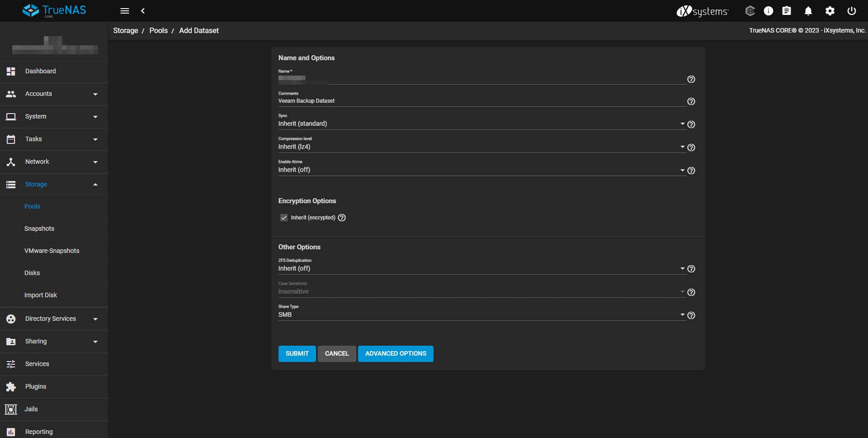The image size is (868, 438).
Task: Open the Sync dropdown
Action: (481, 124)
